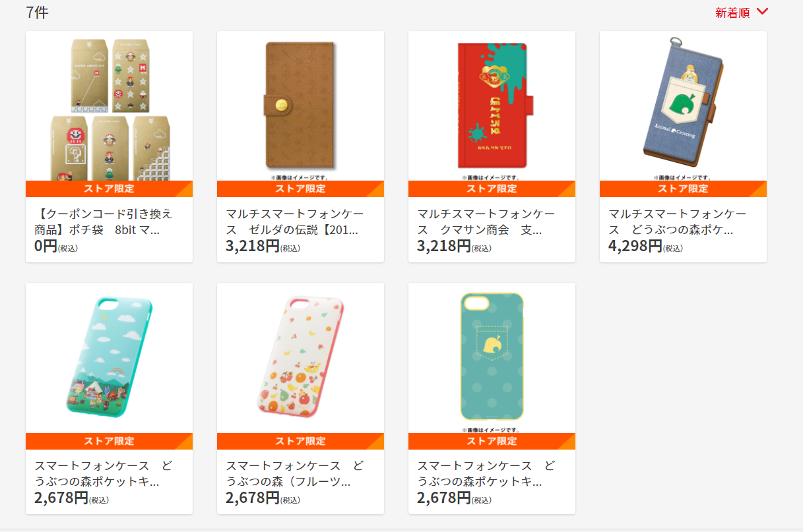Open the turquoise sky Animal Crossing phone case

point(110,359)
